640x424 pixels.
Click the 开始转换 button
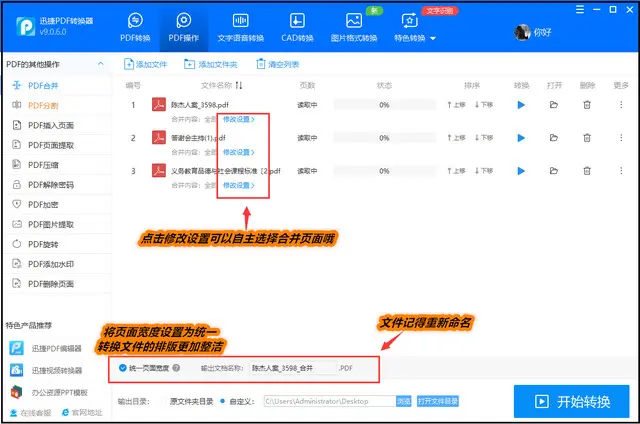click(x=571, y=402)
